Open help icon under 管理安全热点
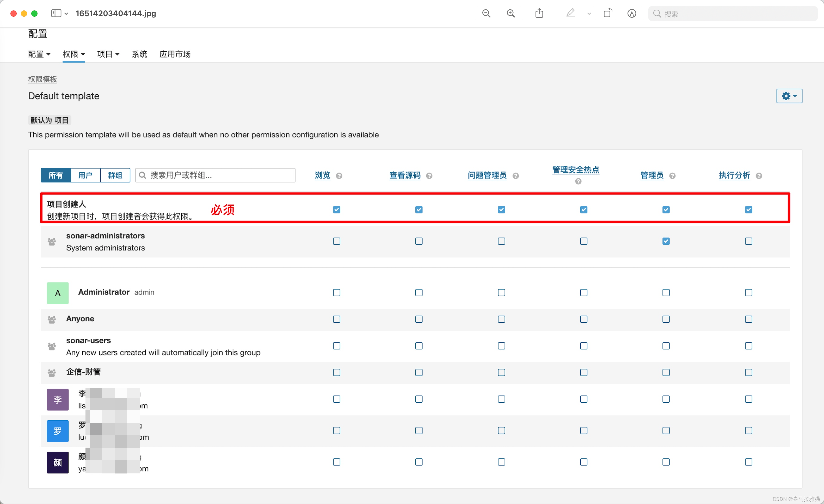The height and width of the screenshot is (504, 824). pos(578,182)
